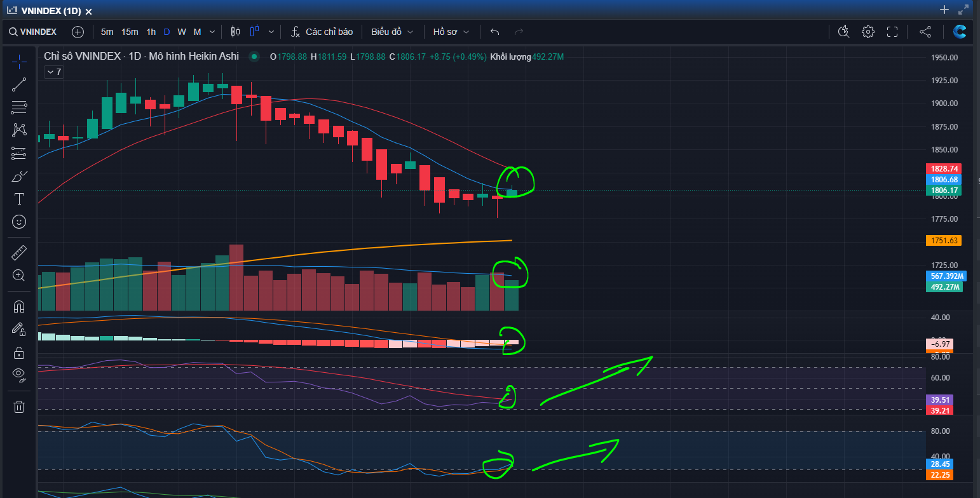
Task: Activate the zoom in tool
Action: [x=19, y=276]
